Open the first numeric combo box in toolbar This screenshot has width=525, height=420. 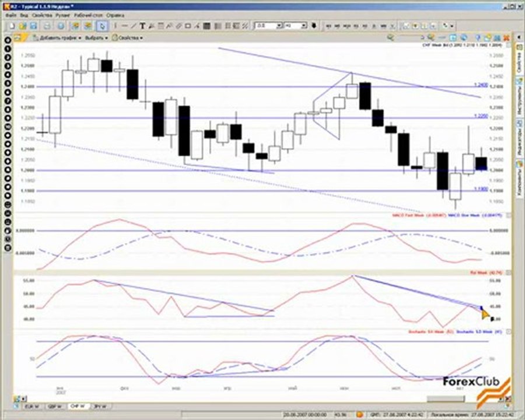268,26
